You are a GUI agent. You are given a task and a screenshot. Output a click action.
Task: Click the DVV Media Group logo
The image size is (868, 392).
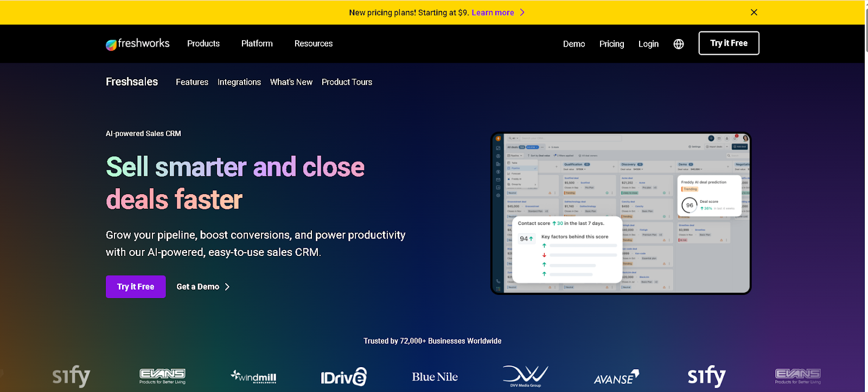526,376
